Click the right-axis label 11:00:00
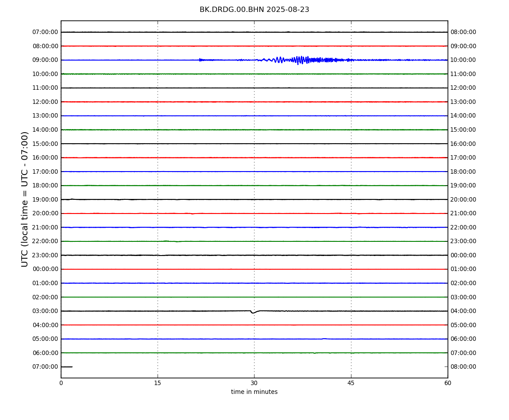The height and width of the screenshot is (420, 509). pyautogui.click(x=463, y=74)
